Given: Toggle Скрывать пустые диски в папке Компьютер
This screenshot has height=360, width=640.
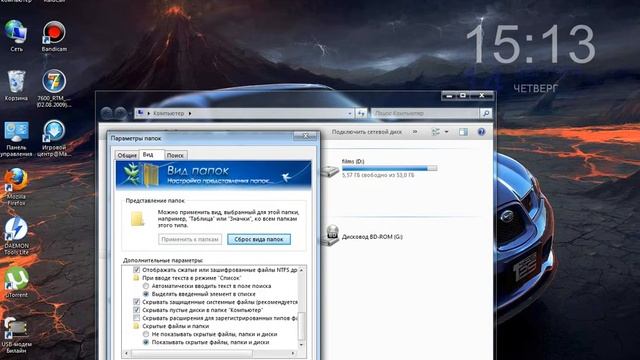Looking at the screenshot, I should click(x=137, y=310).
